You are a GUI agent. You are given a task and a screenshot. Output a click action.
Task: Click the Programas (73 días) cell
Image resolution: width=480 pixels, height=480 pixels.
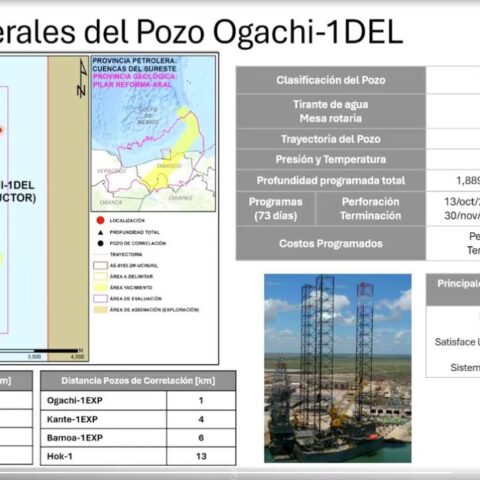pyautogui.click(x=276, y=209)
